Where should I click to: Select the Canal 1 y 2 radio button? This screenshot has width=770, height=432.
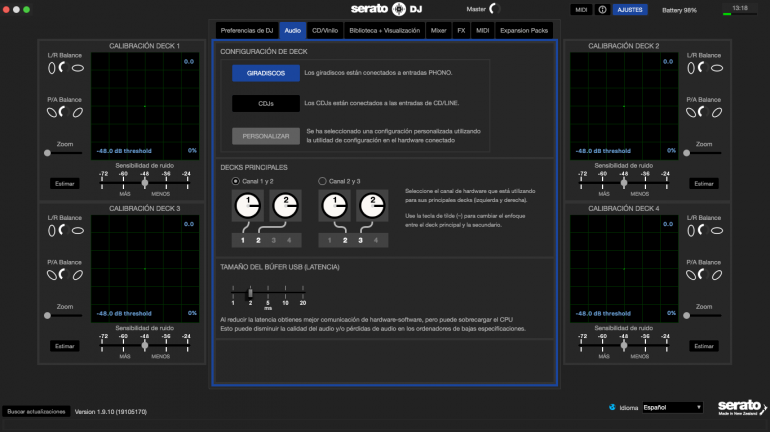click(236, 181)
